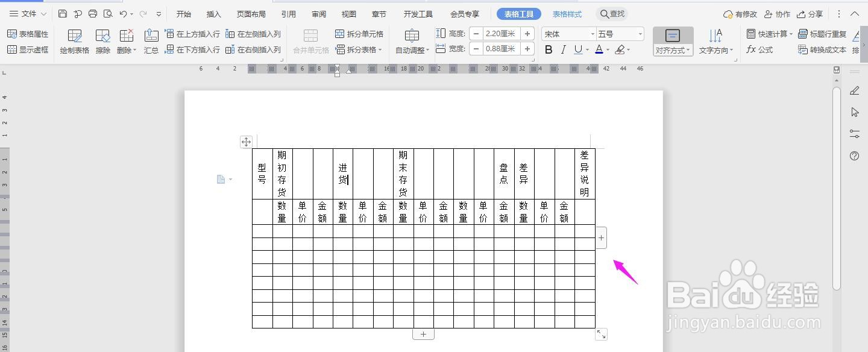This screenshot has height=352, width=868.
Task: Toggle italic formatting
Action: tap(562, 49)
